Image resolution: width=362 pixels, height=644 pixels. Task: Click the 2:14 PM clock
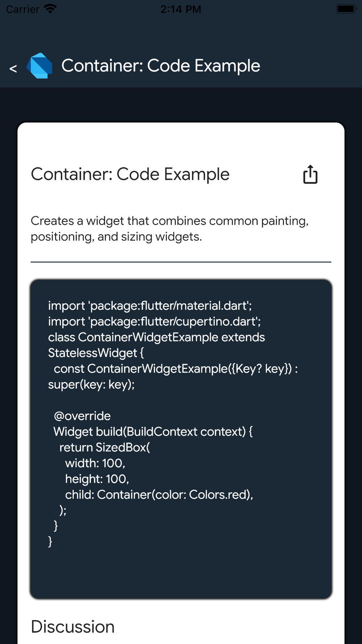pos(181,9)
